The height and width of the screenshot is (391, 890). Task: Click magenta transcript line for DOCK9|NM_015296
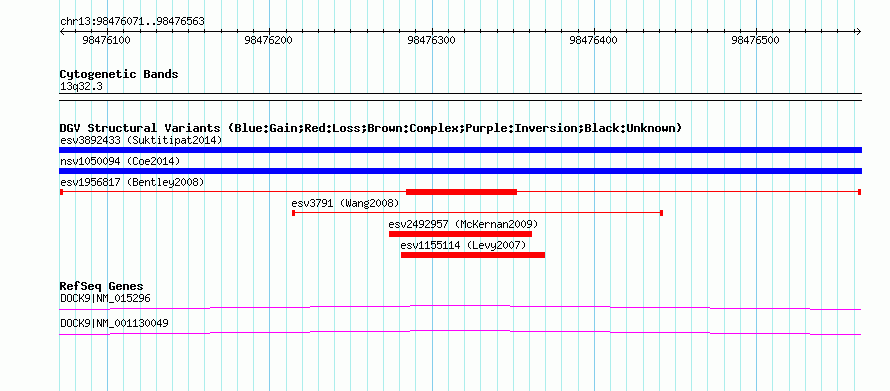click(x=460, y=308)
